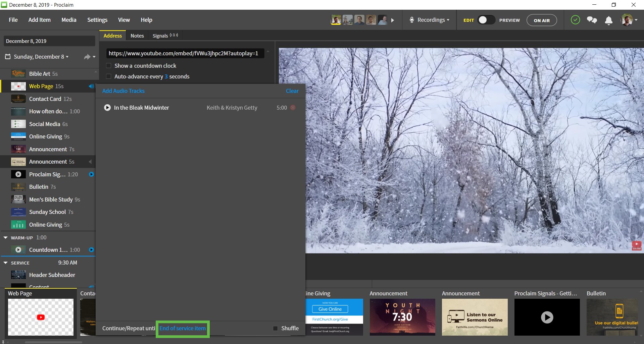Toggle the Edit/Preview switch
This screenshot has width=644, height=344.
click(x=486, y=20)
